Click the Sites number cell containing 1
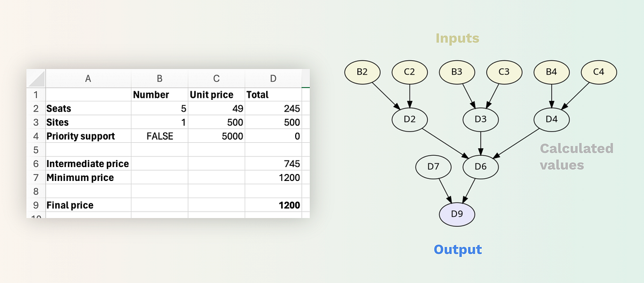The height and width of the screenshot is (283, 644). (x=159, y=122)
